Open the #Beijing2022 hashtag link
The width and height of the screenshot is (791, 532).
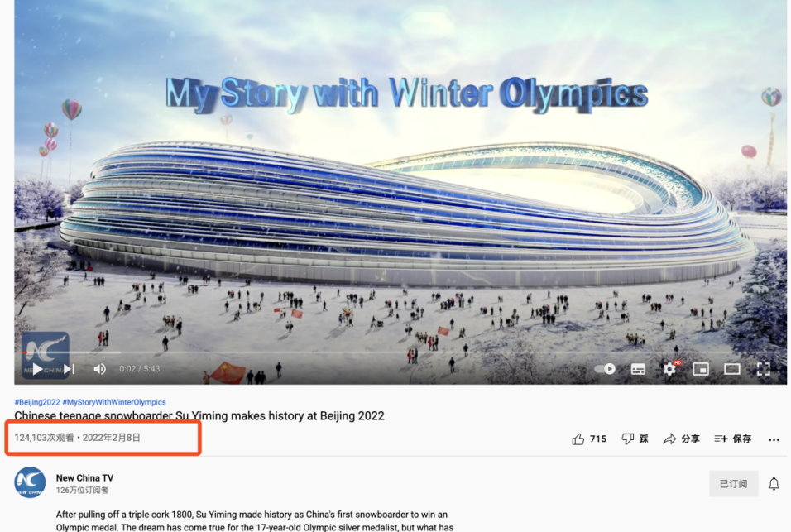[37, 402]
